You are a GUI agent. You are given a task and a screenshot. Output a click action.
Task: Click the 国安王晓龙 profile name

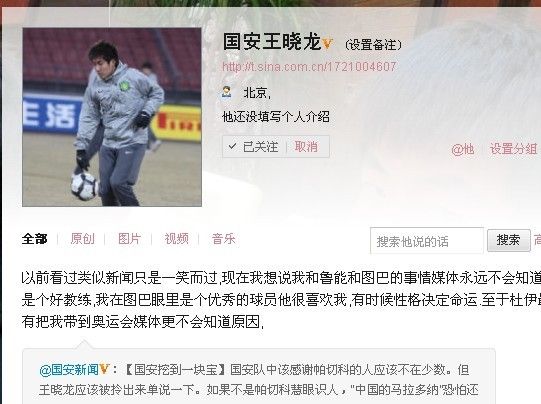point(272,42)
